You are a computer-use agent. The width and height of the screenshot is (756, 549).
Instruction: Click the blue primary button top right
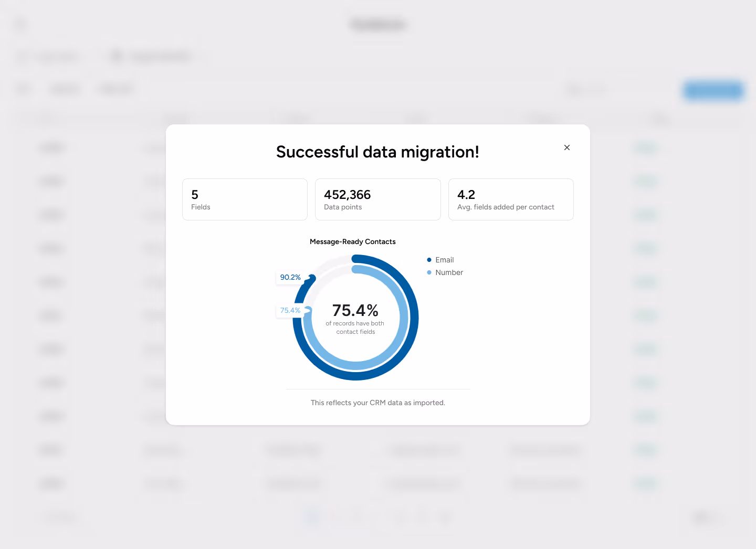click(x=713, y=91)
